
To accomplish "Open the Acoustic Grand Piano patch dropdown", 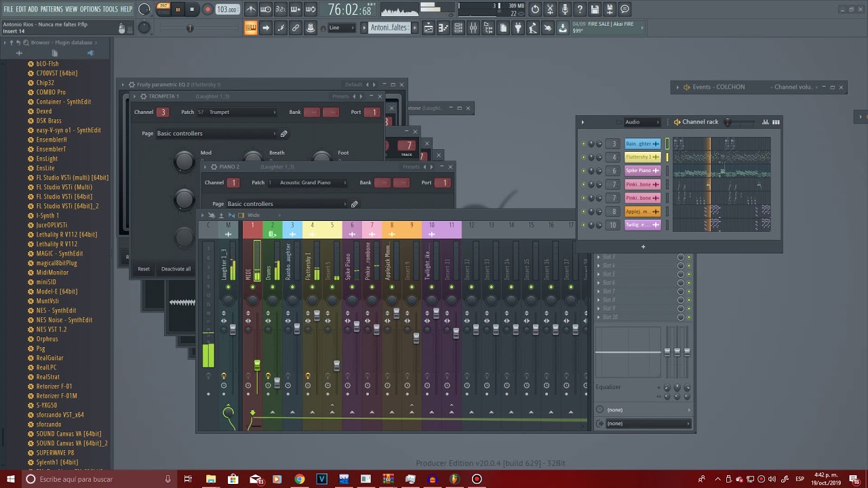I will tap(307, 183).
